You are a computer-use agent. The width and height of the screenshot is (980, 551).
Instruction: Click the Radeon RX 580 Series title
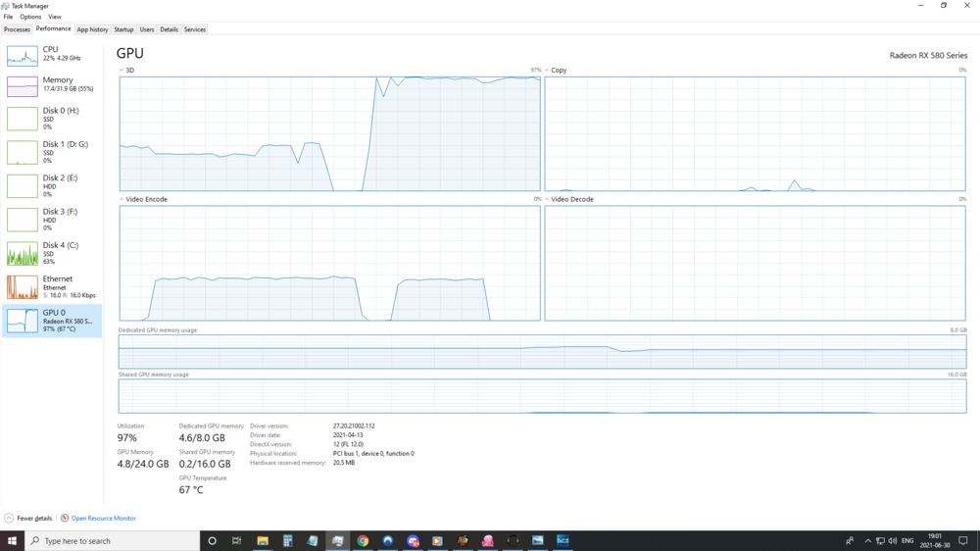click(928, 55)
